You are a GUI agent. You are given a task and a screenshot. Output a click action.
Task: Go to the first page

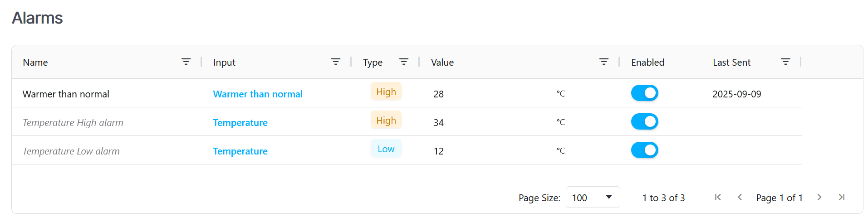(x=718, y=197)
